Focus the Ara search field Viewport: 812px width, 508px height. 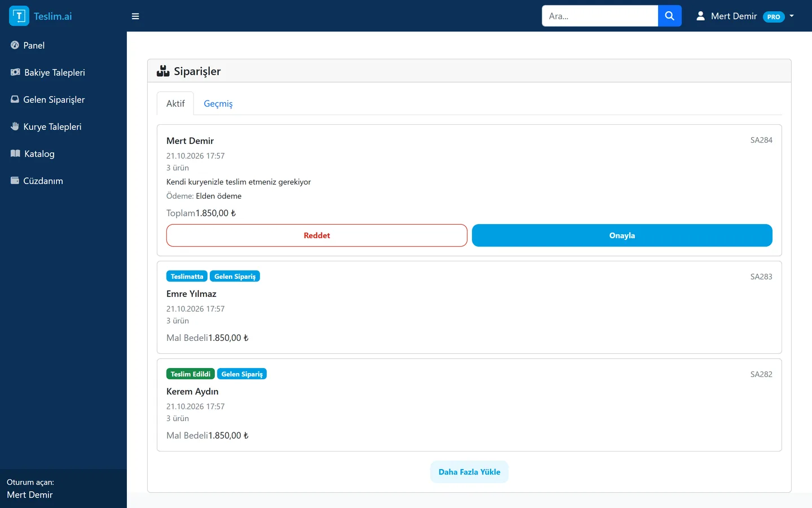tap(600, 16)
